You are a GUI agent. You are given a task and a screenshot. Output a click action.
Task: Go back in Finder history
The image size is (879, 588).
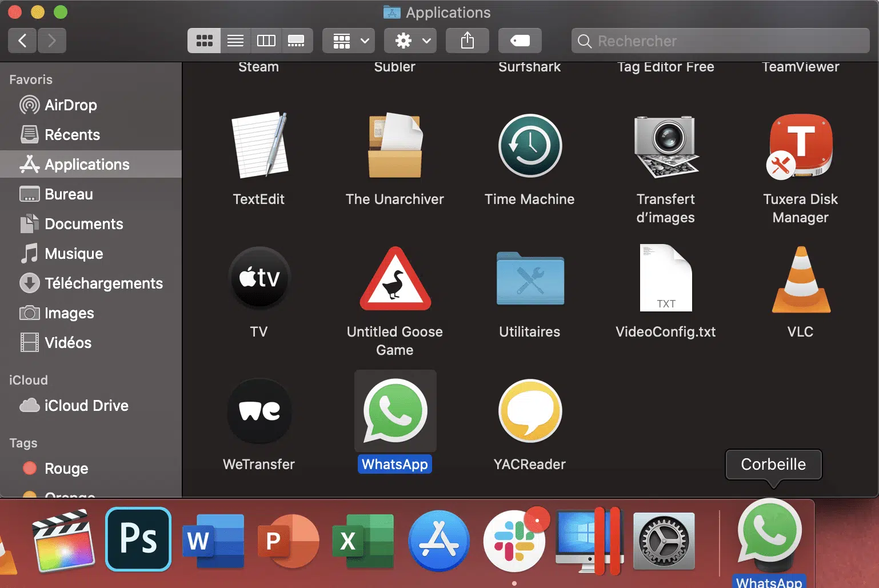pyautogui.click(x=23, y=41)
